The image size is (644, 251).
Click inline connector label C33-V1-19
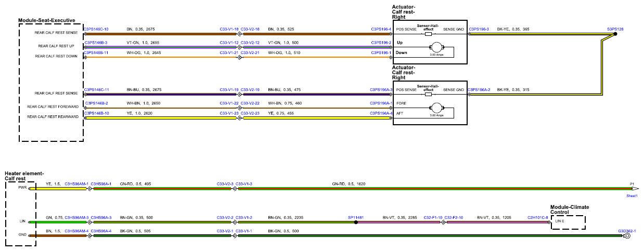229,90
